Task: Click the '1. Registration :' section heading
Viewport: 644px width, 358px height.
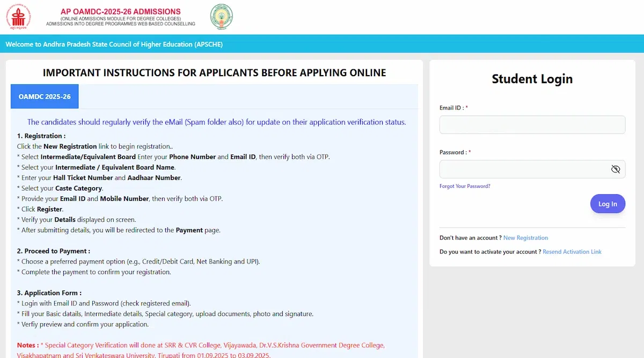Action: click(x=41, y=136)
